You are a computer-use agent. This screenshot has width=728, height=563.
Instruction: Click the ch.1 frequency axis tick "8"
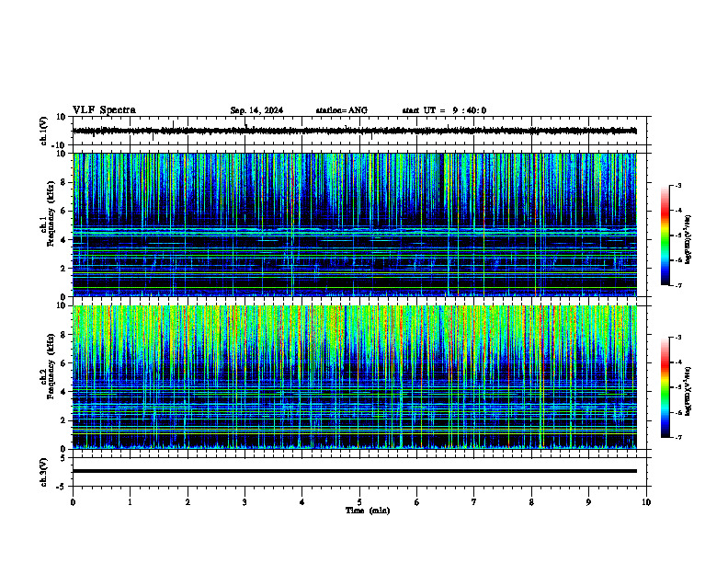pyautogui.click(x=63, y=182)
